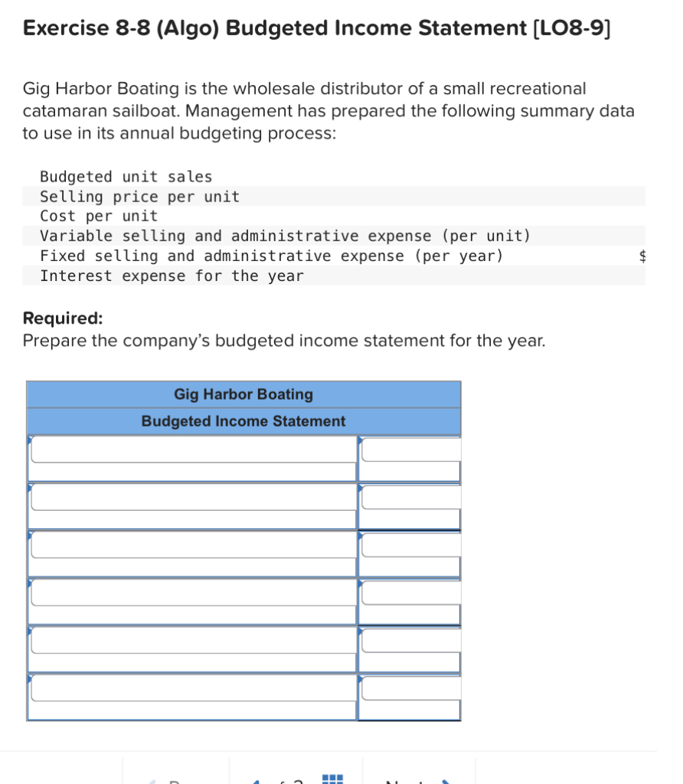
Task: Click the blue triangle marker in first row label cell
Action: pos(31,439)
